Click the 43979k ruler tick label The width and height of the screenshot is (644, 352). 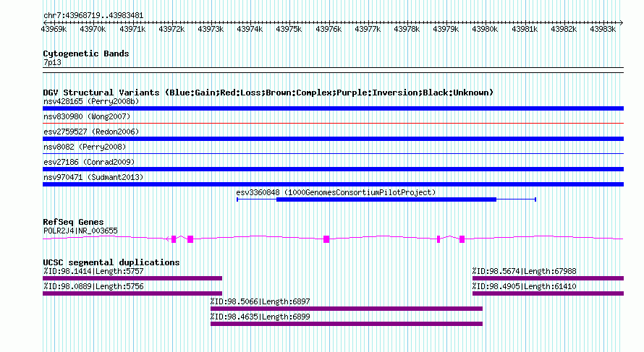[x=446, y=29]
